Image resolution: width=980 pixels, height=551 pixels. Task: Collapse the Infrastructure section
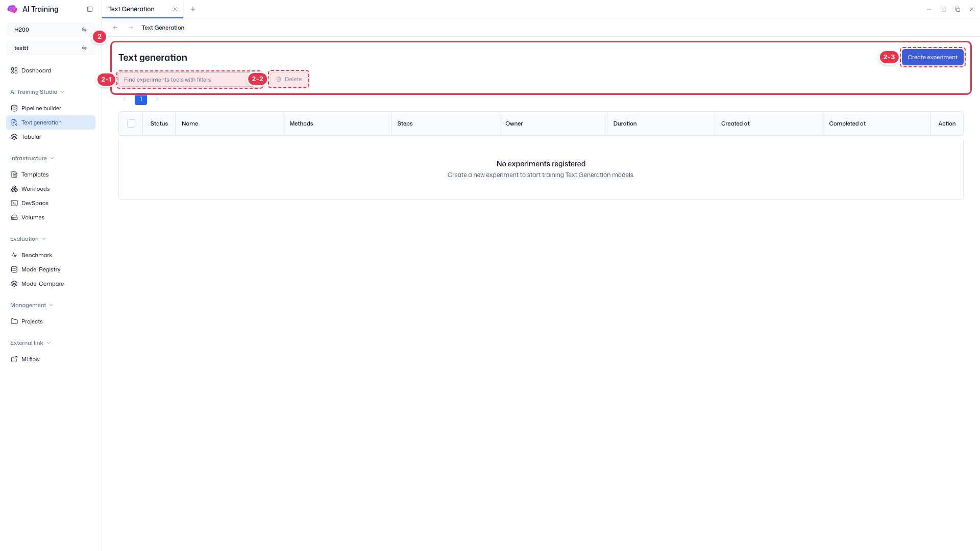point(32,158)
